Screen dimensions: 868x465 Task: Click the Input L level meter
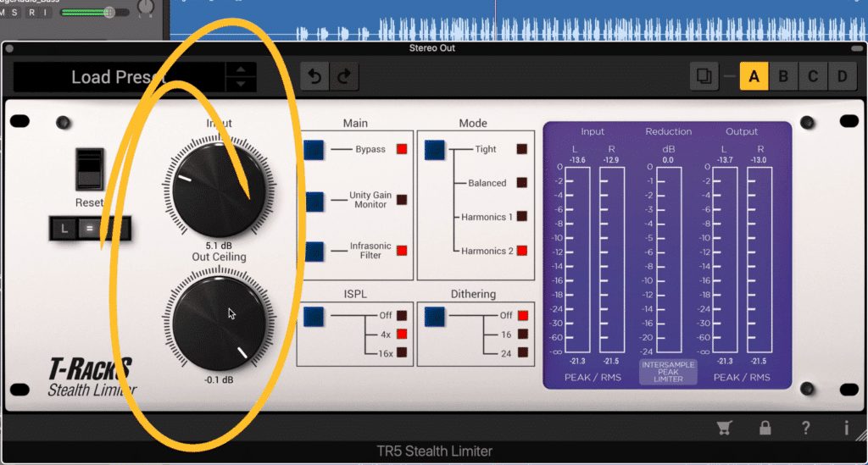click(x=577, y=260)
